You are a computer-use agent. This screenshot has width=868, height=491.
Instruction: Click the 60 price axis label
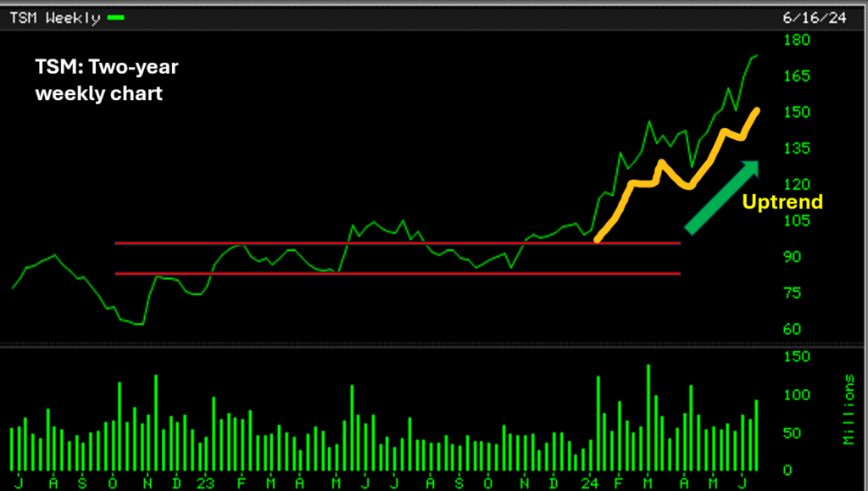(795, 329)
